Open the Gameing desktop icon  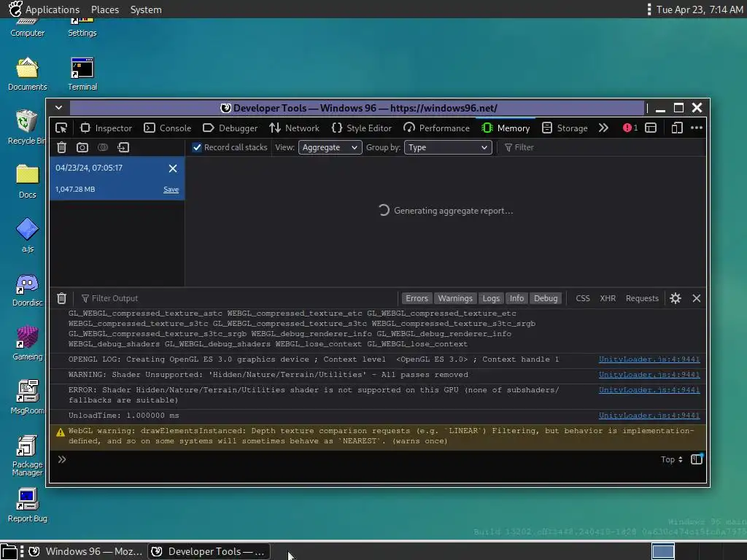[27, 343]
